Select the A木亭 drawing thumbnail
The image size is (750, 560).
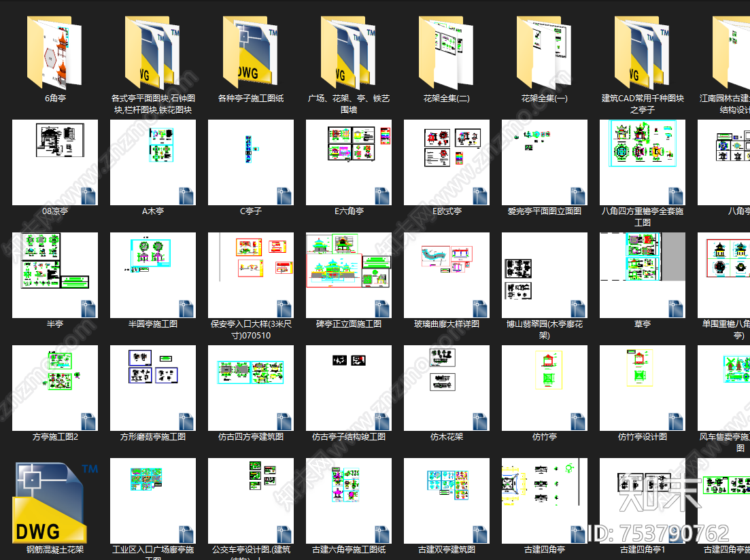[x=153, y=162]
